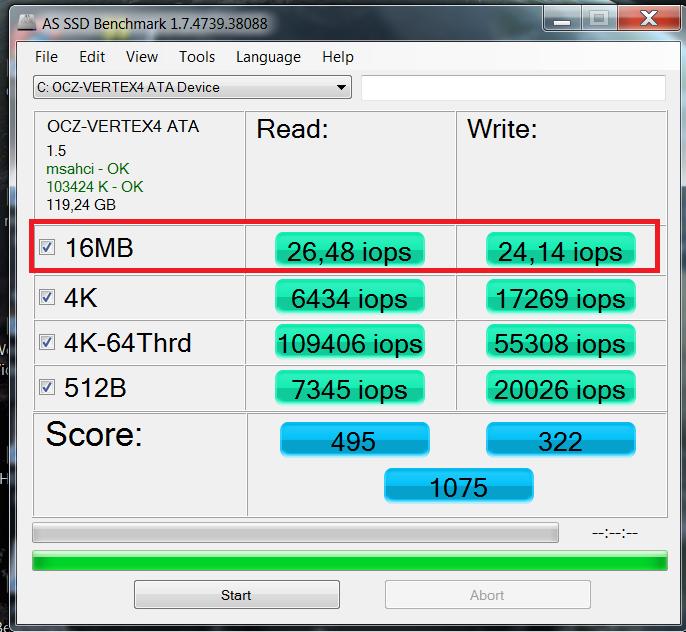Click the 512B write result 20026 iops
This screenshot has height=632, width=686.
point(560,388)
